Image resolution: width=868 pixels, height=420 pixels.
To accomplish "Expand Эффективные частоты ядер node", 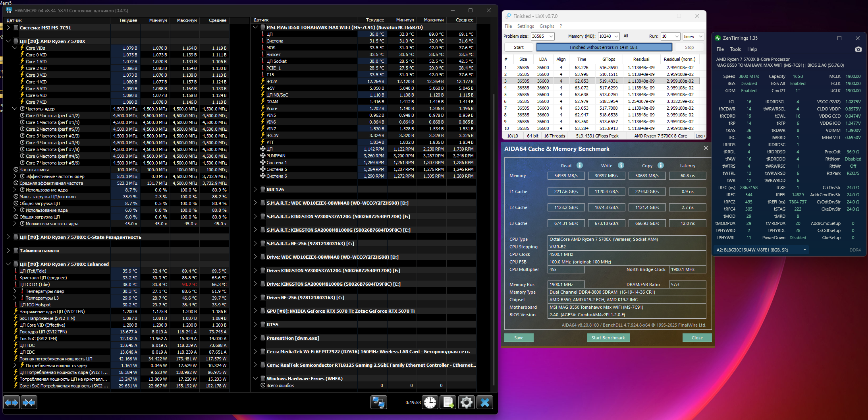I will point(15,176).
